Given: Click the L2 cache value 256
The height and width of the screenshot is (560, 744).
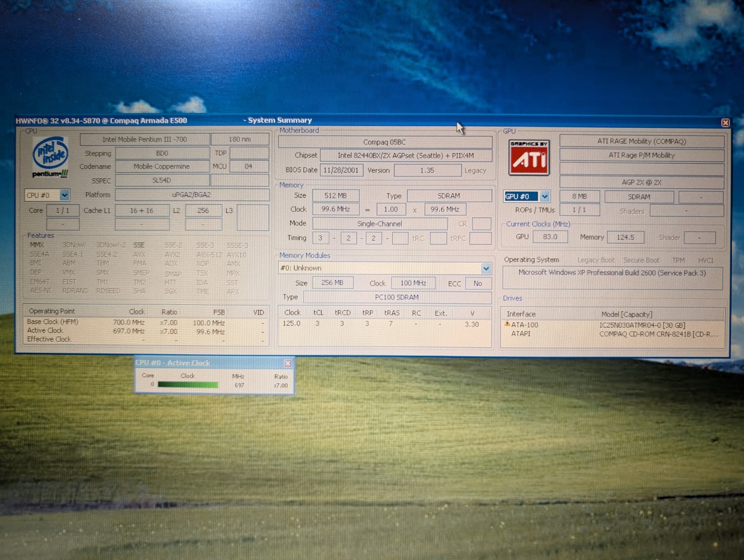Looking at the screenshot, I should 203,211.
